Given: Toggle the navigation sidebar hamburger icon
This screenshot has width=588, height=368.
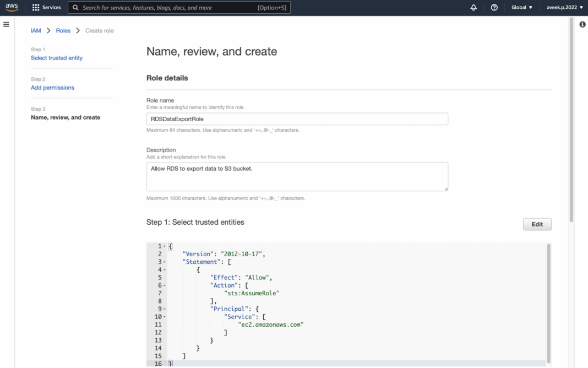Looking at the screenshot, I should click(x=6, y=24).
